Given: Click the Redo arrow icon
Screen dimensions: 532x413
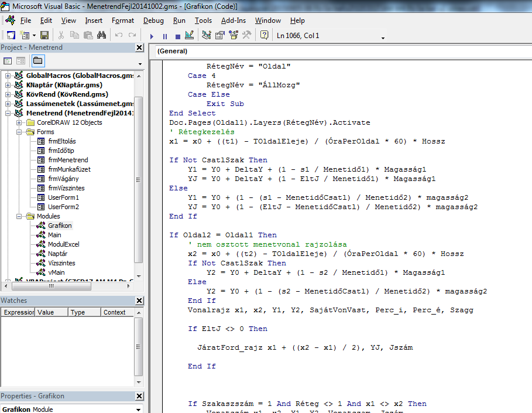Looking at the screenshot, I should coord(132,35).
